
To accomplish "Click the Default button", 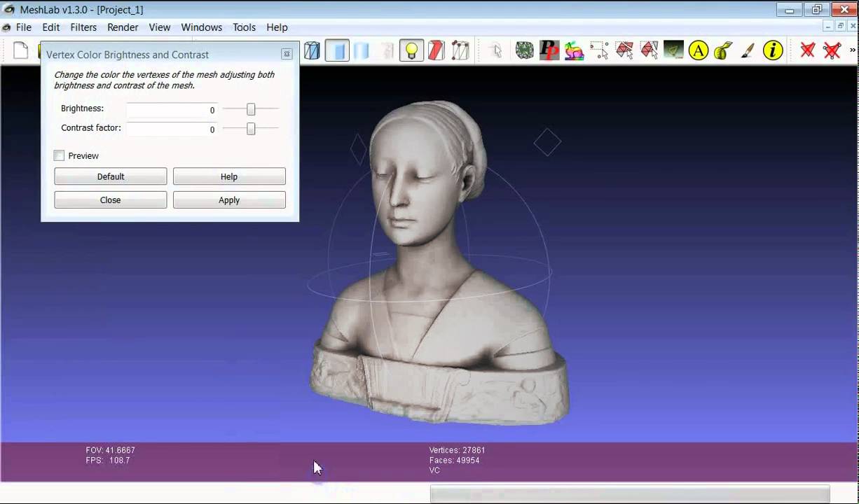I will (x=111, y=176).
